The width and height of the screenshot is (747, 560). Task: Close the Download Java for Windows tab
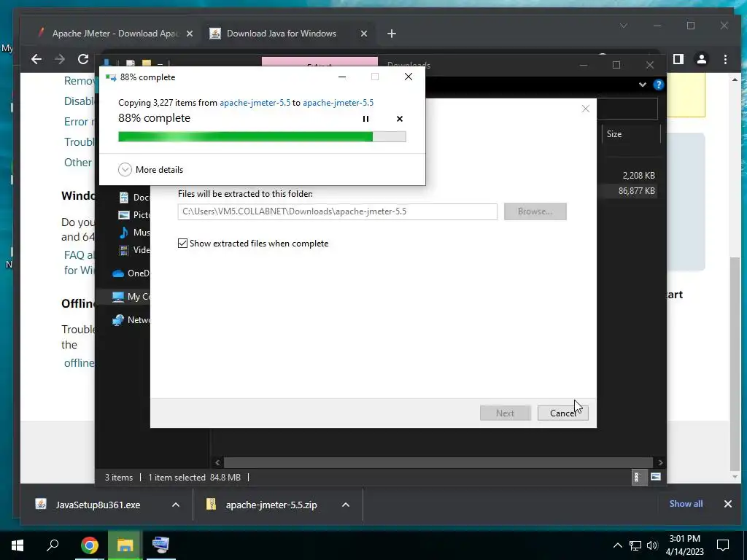point(364,34)
